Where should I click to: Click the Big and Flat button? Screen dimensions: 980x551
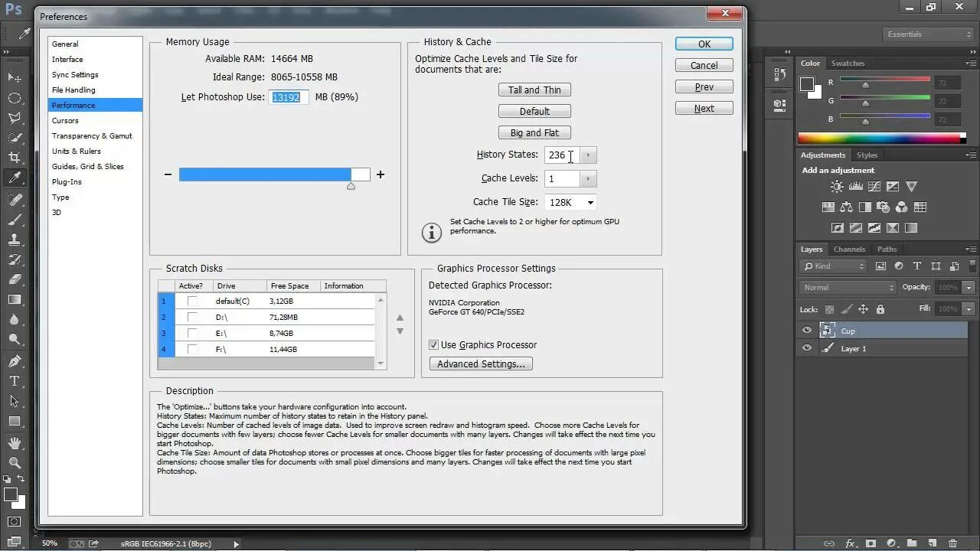coord(534,133)
